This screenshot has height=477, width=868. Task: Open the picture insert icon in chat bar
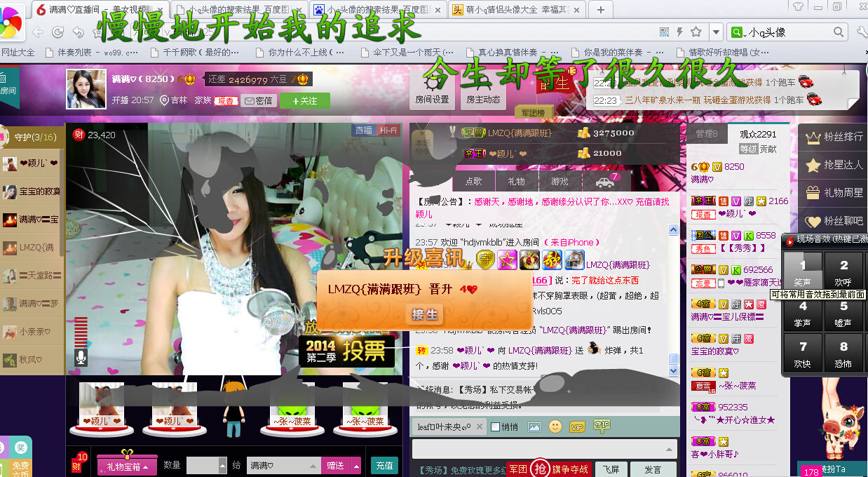click(x=534, y=426)
